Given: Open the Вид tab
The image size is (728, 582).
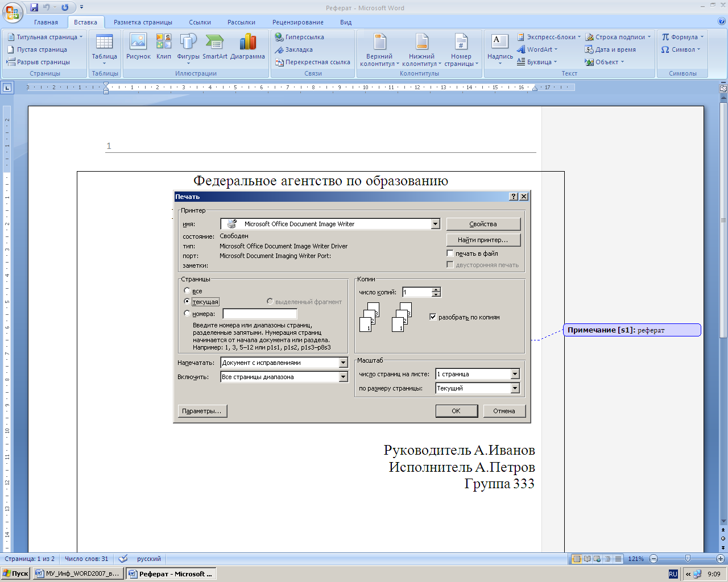Looking at the screenshot, I should (x=346, y=22).
